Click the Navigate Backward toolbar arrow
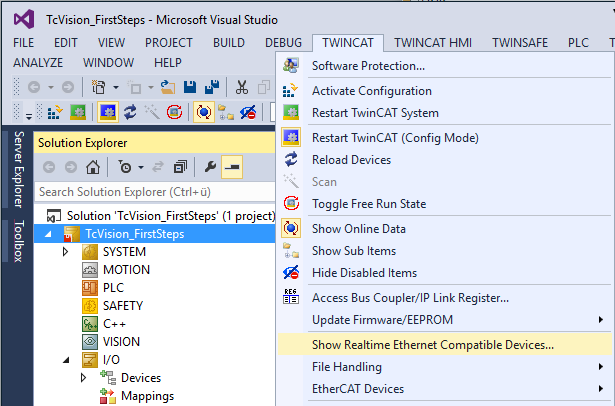 tap(34, 87)
